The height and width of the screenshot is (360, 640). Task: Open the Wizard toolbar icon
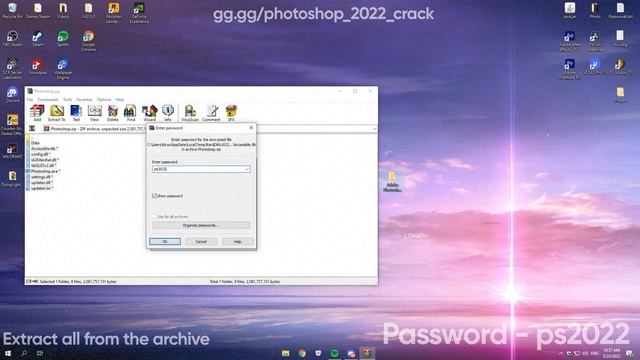click(x=149, y=113)
